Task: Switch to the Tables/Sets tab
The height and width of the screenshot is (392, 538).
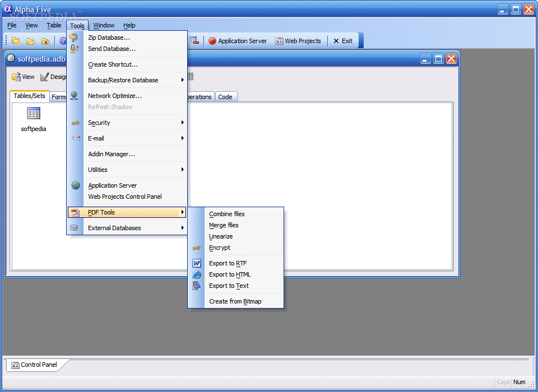Action: 30,96
